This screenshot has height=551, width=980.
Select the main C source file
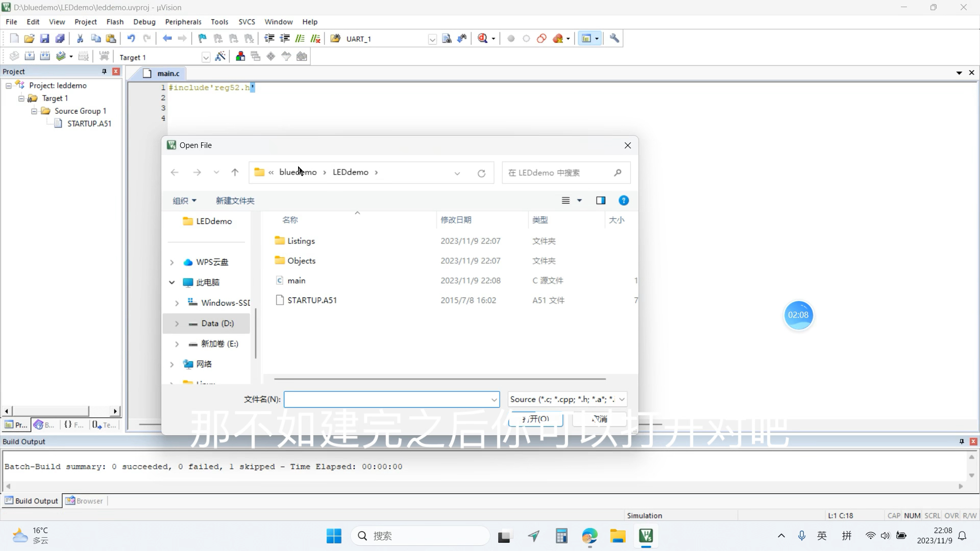click(x=296, y=281)
